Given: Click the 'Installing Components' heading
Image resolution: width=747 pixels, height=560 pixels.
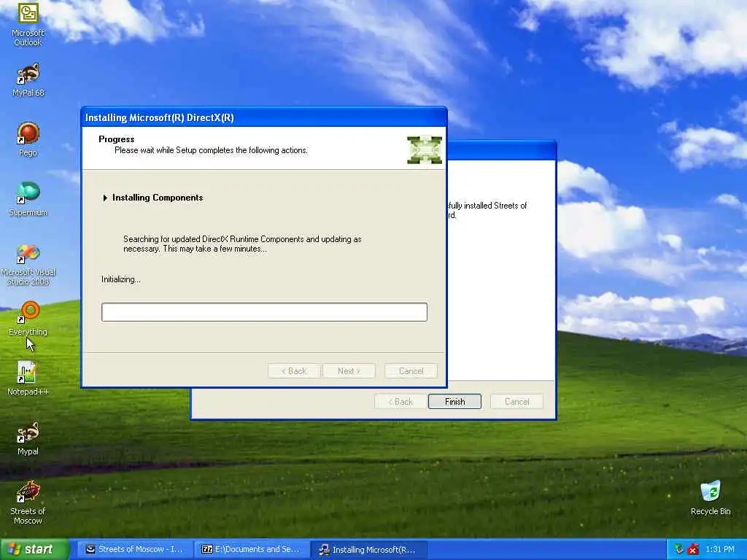Looking at the screenshot, I should coord(158,198).
